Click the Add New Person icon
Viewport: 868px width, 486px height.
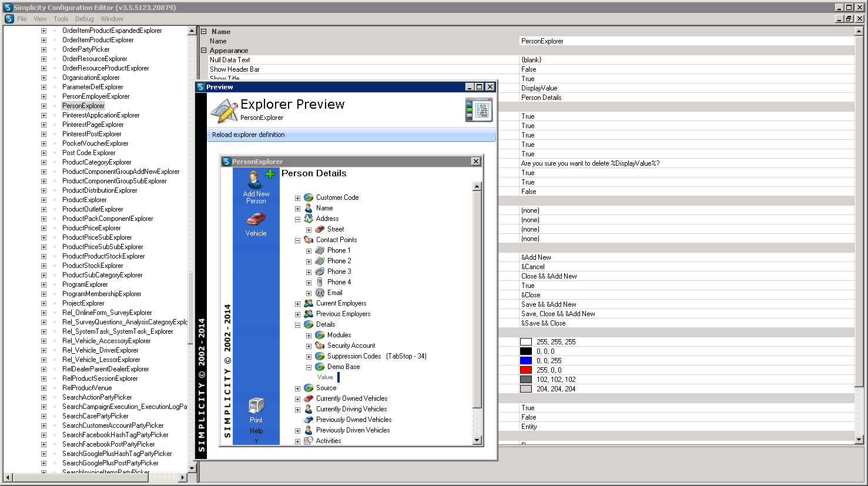[256, 180]
